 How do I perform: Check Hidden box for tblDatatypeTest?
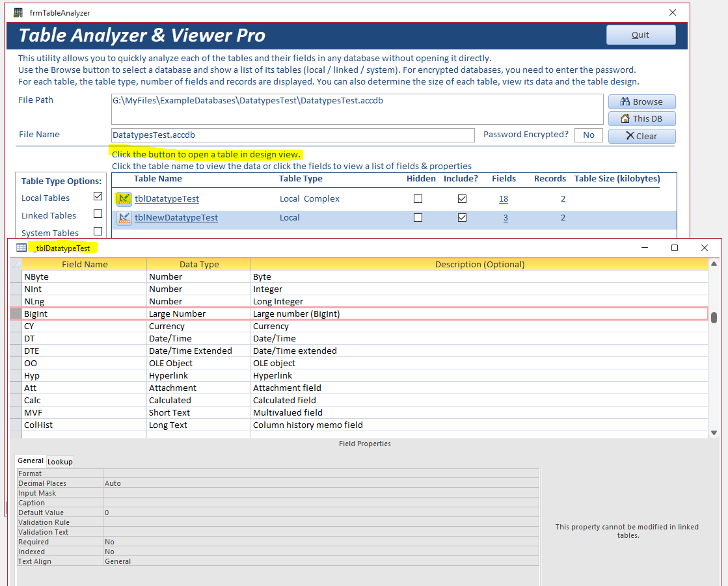pyautogui.click(x=418, y=198)
